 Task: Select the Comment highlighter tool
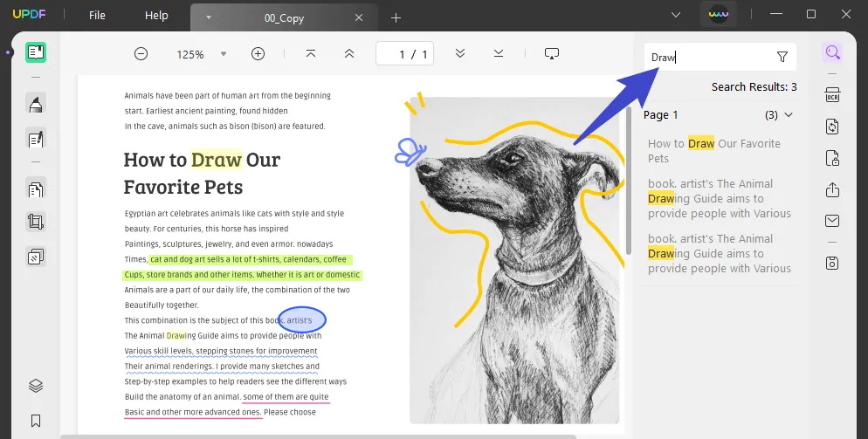coord(36,105)
